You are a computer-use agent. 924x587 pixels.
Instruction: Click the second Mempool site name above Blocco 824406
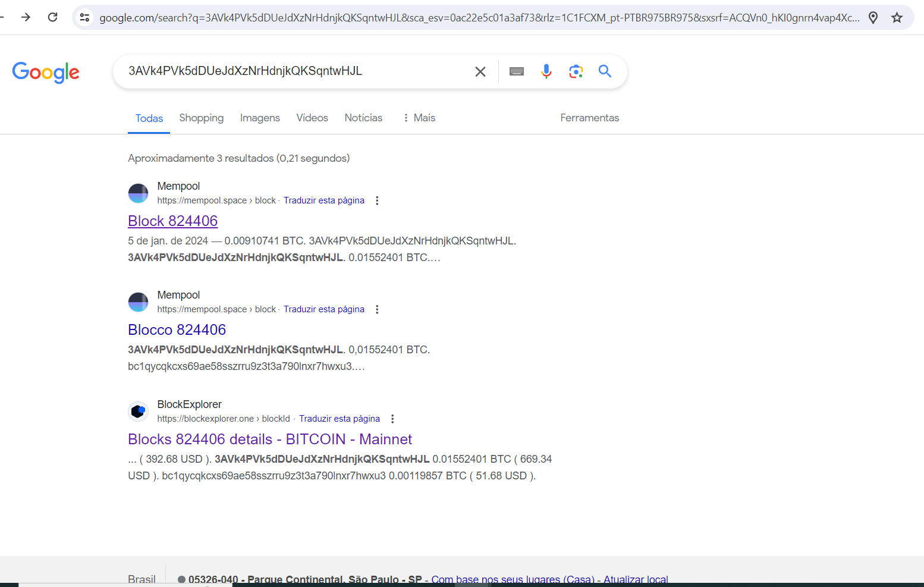pyautogui.click(x=178, y=295)
